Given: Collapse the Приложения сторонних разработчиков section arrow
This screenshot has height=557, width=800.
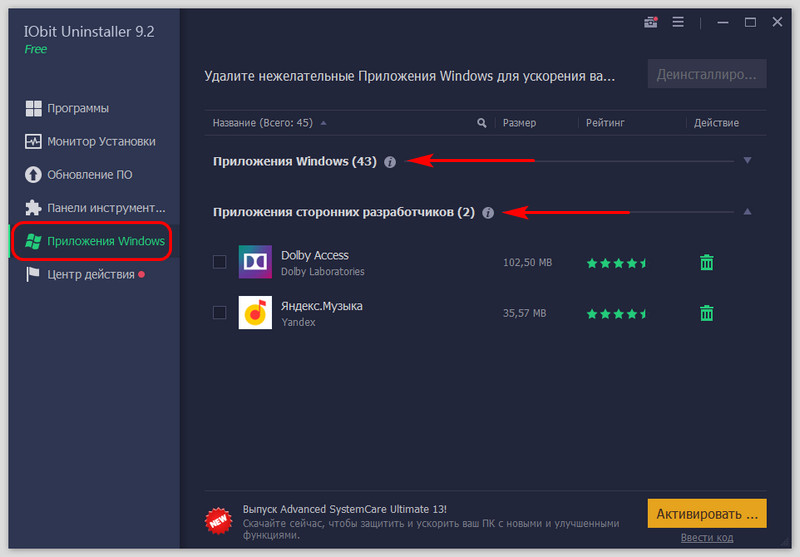Looking at the screenshot, I should (x=747, y=211).
